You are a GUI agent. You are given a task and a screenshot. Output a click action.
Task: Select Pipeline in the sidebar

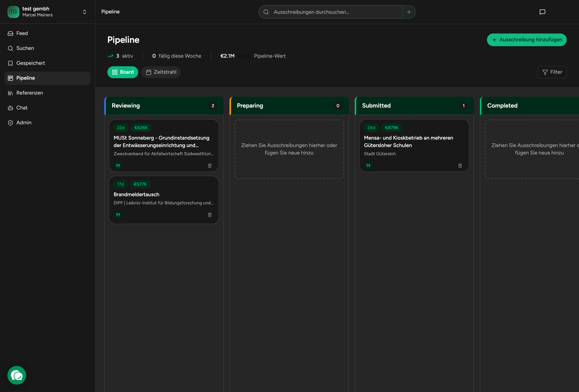[25, 78]
